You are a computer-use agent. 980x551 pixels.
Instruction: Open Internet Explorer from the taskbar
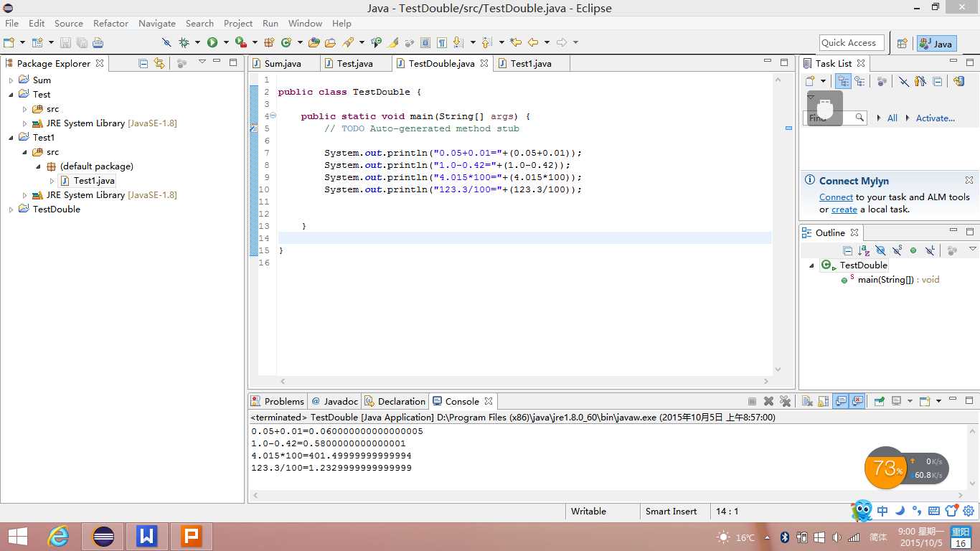pyautogui.click(x=59, y=536)
